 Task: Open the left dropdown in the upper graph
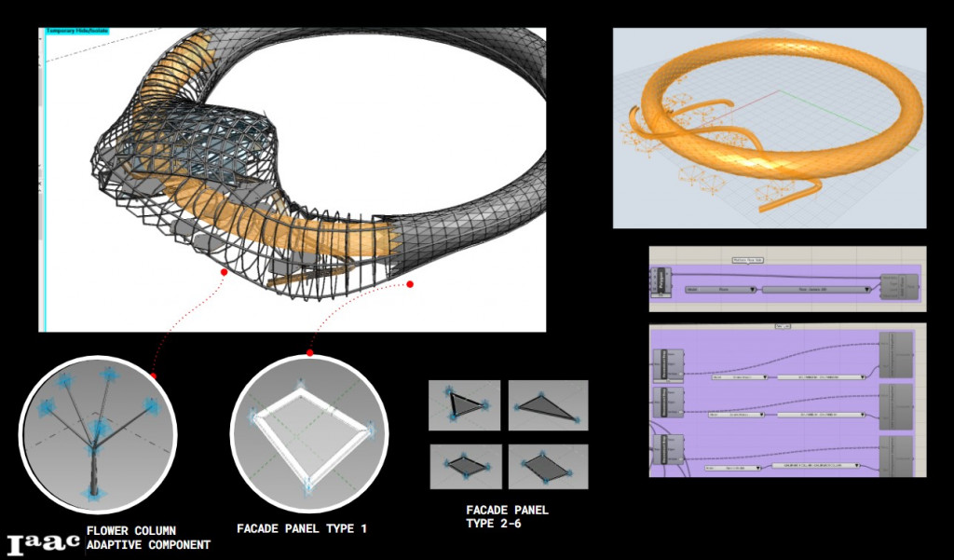[x=719, y=290]
